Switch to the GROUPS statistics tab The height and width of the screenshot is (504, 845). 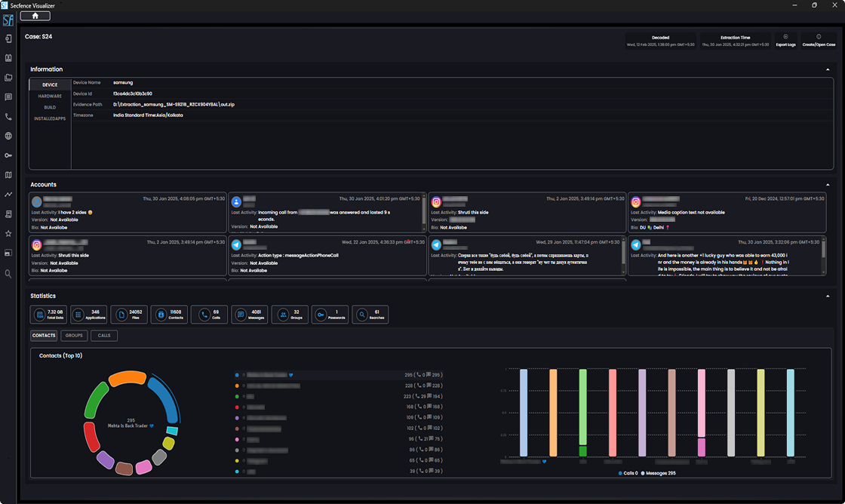74,335
